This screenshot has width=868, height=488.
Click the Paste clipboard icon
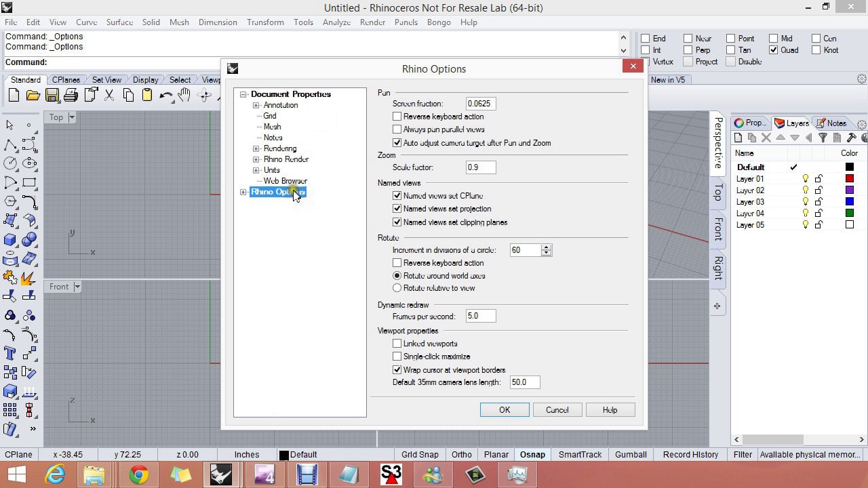coord(147,96)
